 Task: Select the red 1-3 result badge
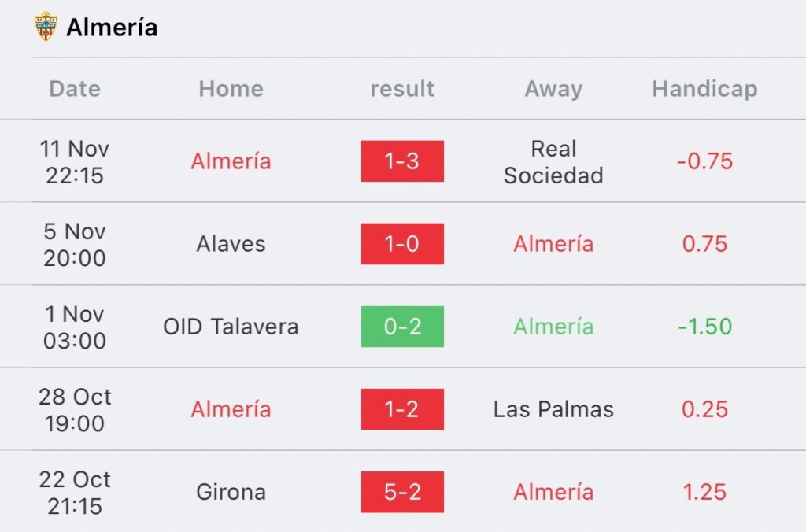[x=402, y=161]
